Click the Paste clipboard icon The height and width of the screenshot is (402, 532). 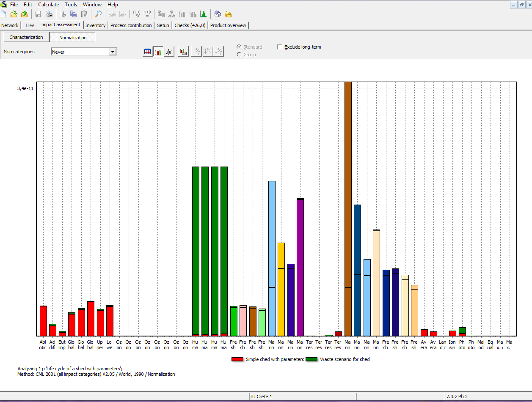(84, 14)
